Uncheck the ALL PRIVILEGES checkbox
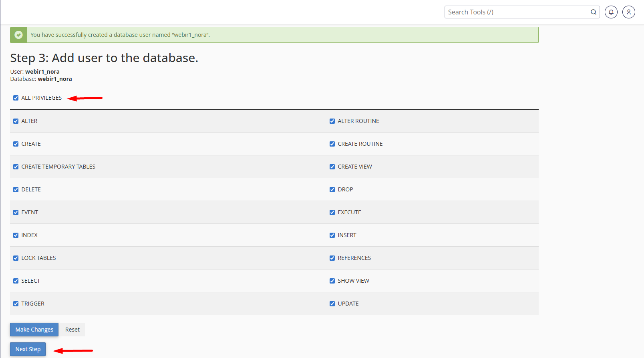 coord(16,98)
